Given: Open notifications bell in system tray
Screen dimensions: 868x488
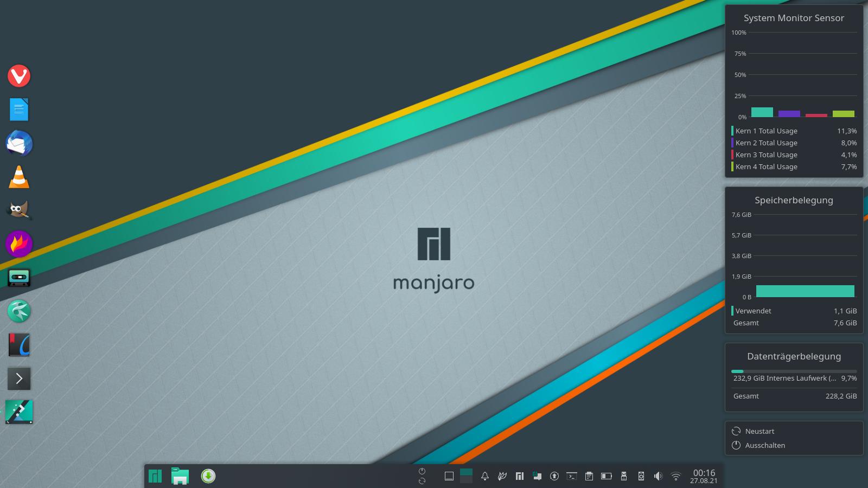Looking at the screenshot, I should pos(485,476).
